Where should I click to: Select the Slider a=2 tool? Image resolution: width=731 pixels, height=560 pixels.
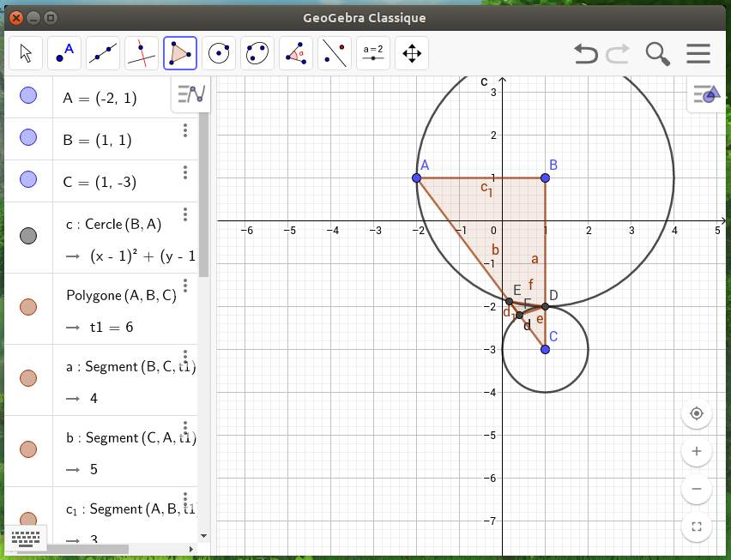coord(373,53)
